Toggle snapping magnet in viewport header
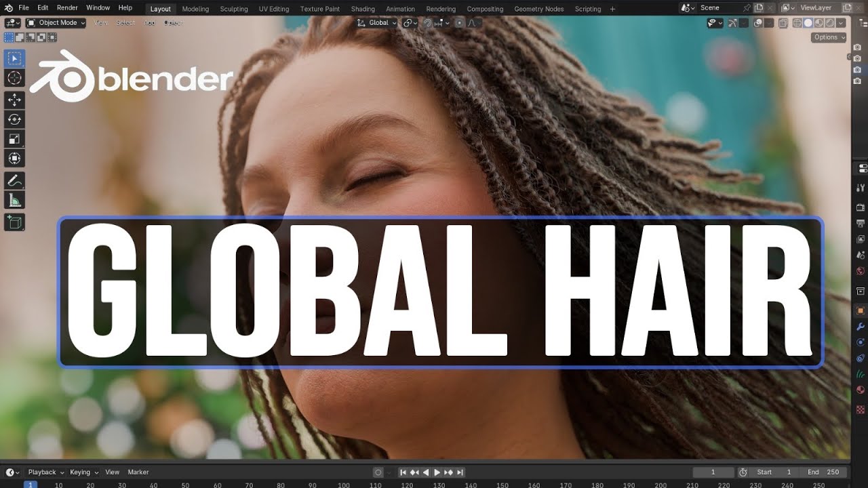The width and height of the screenshot is (868, 488). (x=427, y=23)
